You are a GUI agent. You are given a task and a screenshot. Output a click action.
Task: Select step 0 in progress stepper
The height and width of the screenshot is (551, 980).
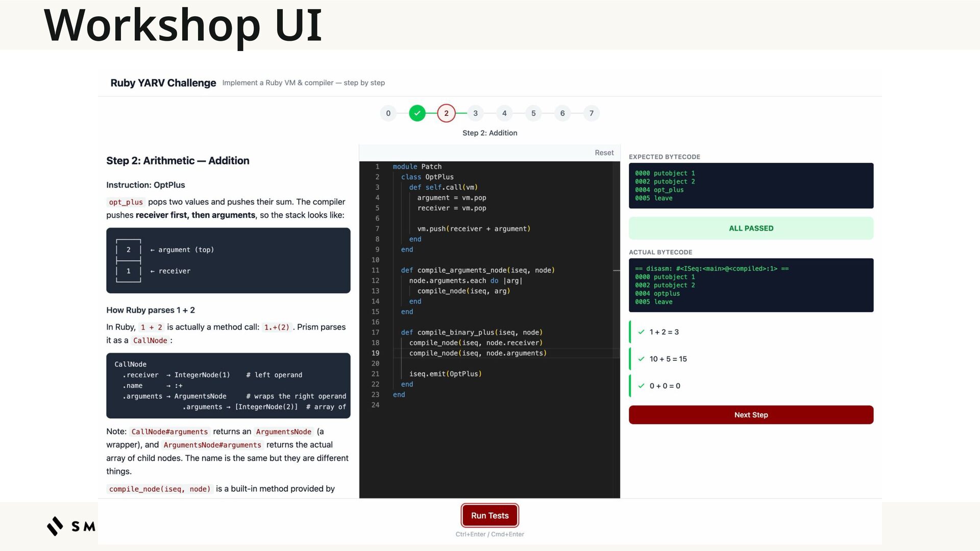click(x=388, y=113)
